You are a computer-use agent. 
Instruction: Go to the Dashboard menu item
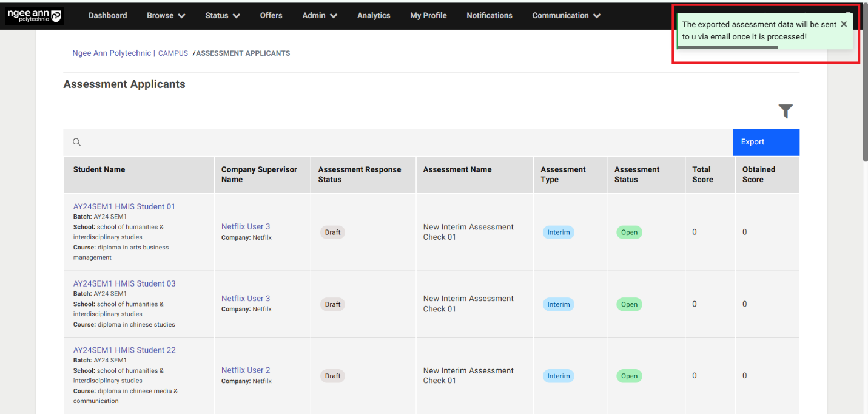click(108, 16)
